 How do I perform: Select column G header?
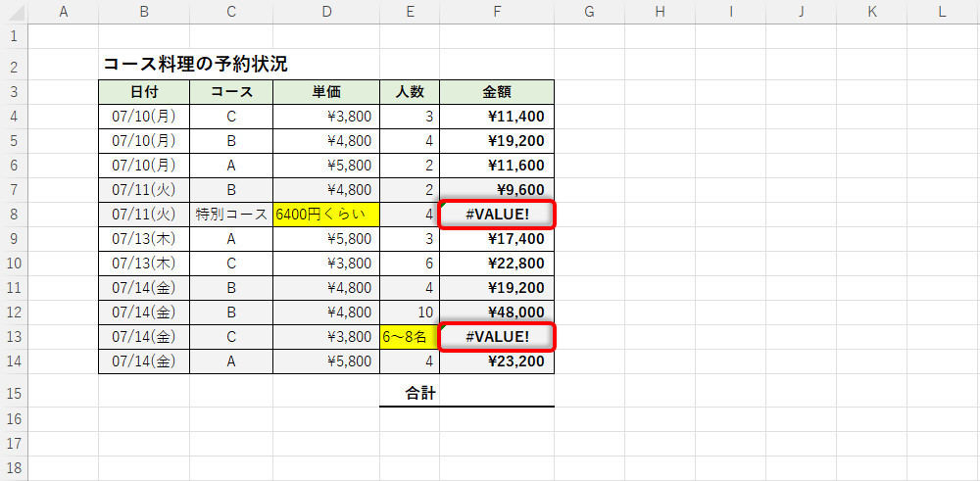point(589,12)
